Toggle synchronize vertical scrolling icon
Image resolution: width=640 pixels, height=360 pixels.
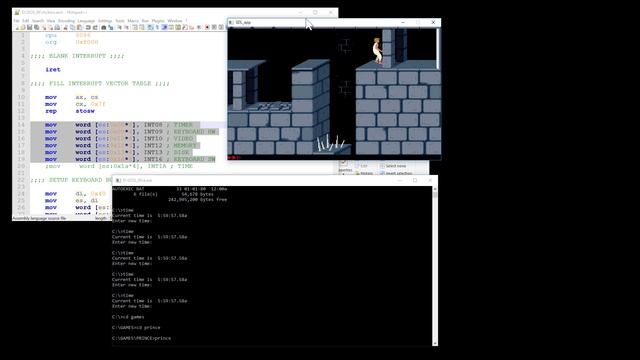pyautogui.click(x=134, y=27)
